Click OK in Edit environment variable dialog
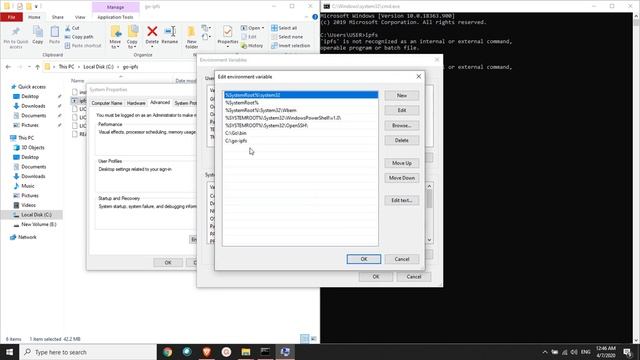Image resolution: width=640 pixels, height=360 pixels. click(x=364, y=259)
